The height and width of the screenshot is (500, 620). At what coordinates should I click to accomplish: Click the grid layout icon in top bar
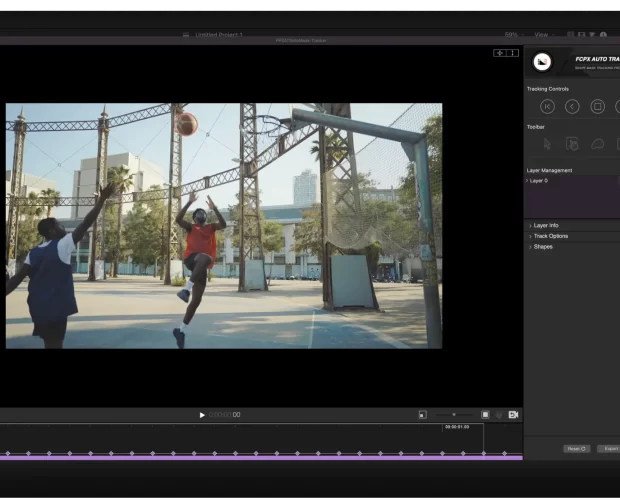571,35
